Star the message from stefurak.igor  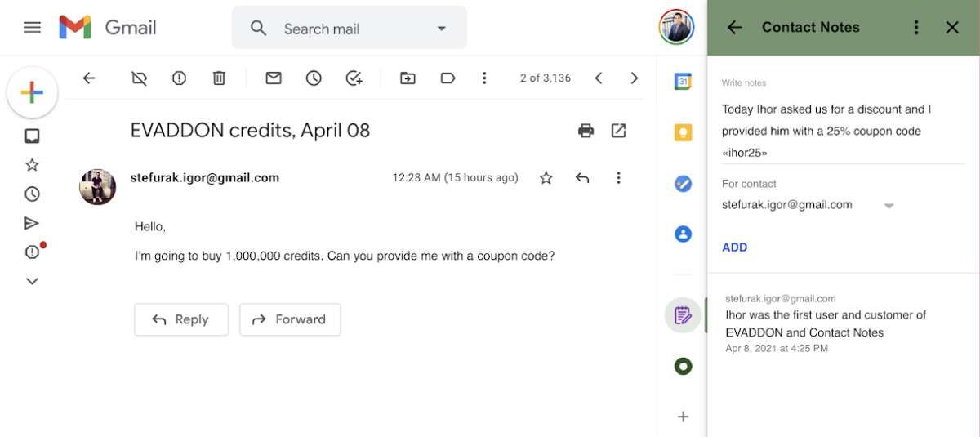point(546,177)
